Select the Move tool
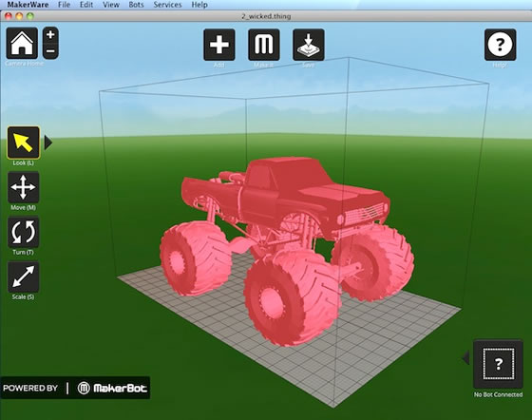 pos(23,187)
